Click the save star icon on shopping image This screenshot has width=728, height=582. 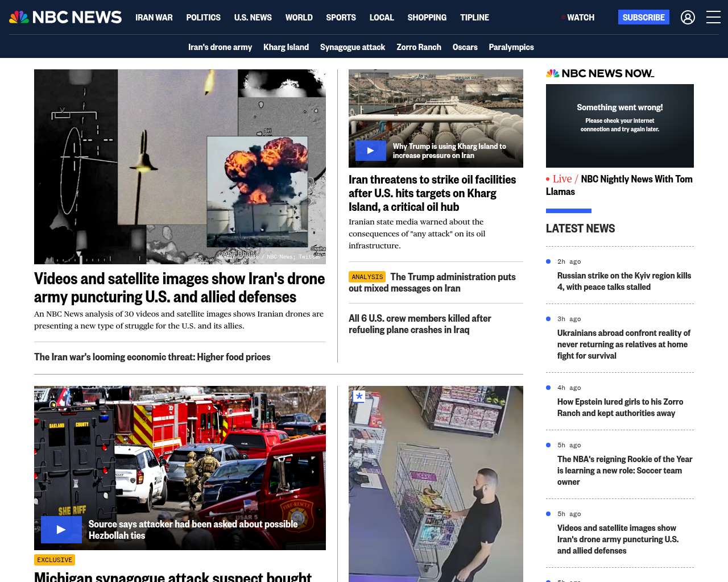point(359,396)
